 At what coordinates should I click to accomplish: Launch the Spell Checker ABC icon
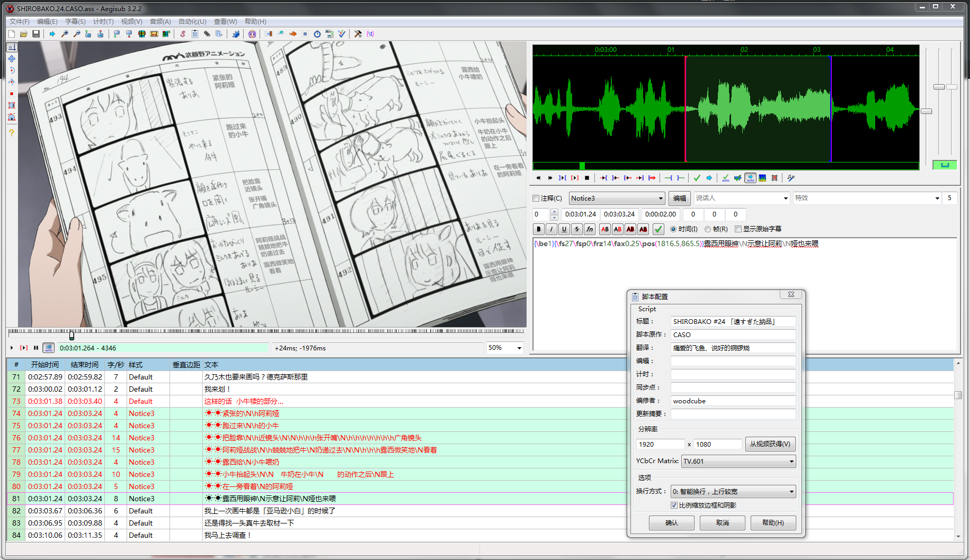(342, 34)
